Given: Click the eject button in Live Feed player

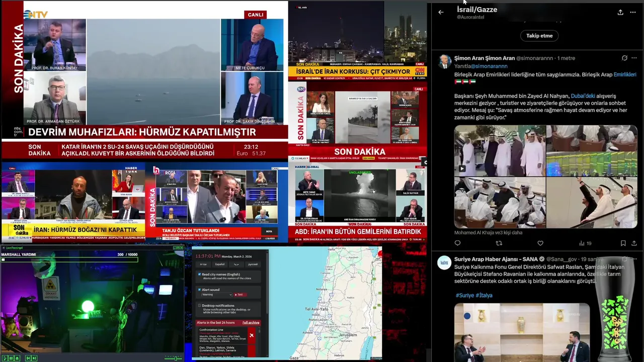Looking at the screenshot, I should tap(17, 358).
